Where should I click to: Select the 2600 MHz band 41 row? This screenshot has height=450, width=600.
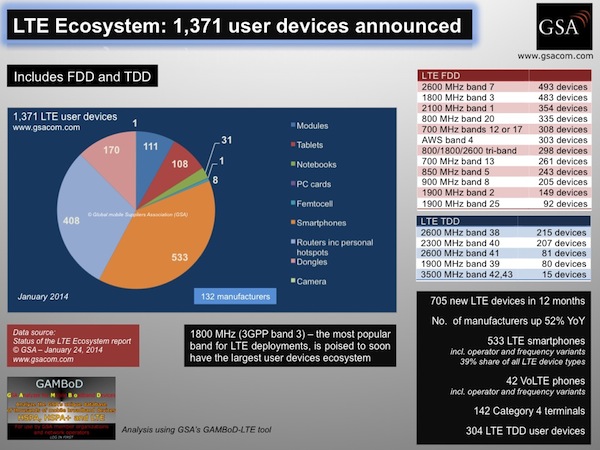(504, 253)
